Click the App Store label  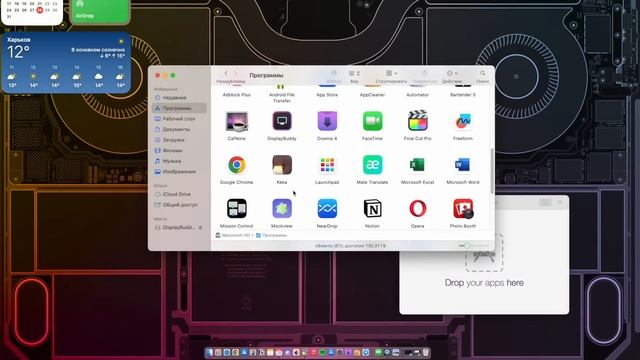(327, 95)
